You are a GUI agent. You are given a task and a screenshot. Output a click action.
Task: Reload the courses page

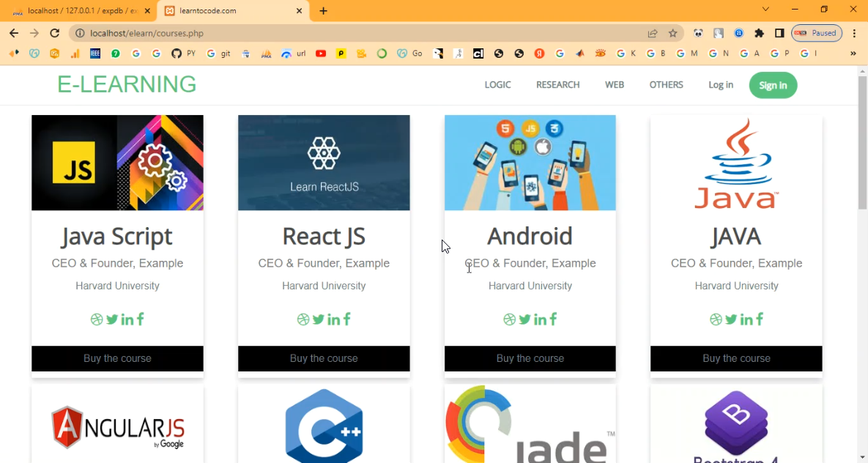tap(54, 33)
